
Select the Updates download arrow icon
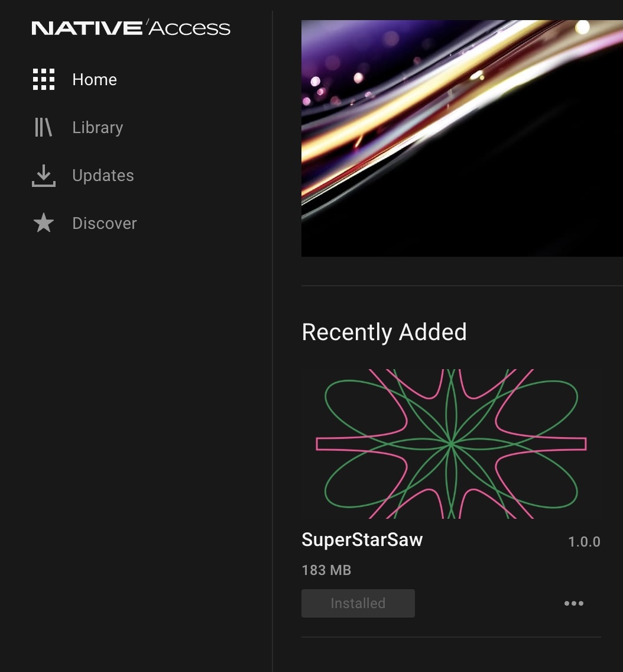[44, 175]
